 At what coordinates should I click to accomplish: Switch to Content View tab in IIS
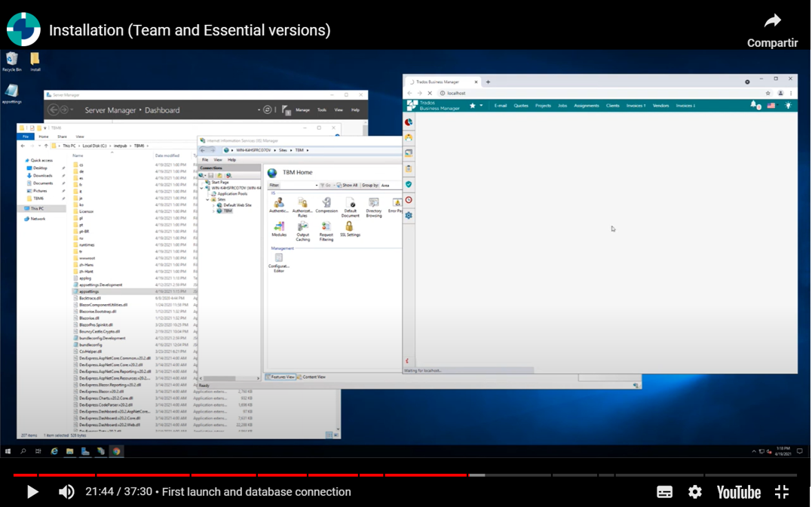pyautogui.click(x=311, y=377)
